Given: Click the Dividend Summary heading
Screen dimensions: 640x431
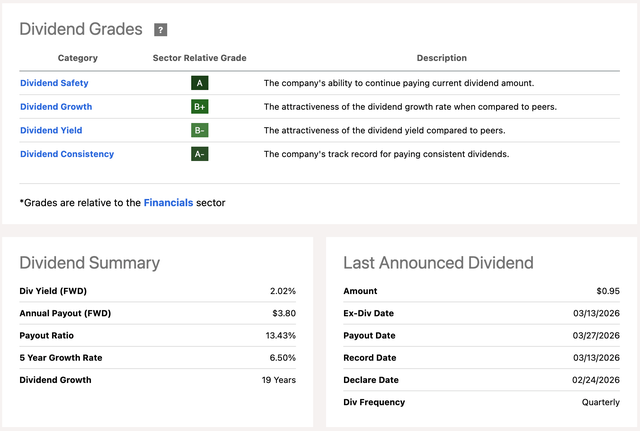Looking at the screenshot, I should coord(89,263).
